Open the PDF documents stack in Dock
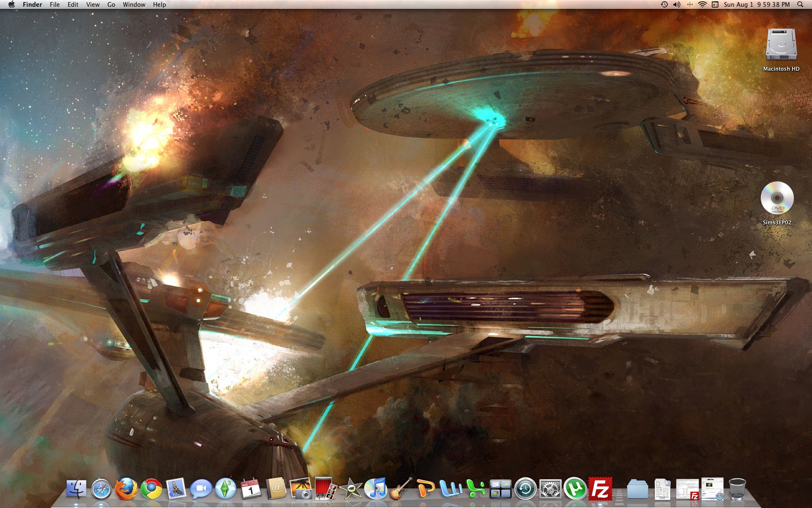This screenshot has width=812, height=508. click(662, 489)
